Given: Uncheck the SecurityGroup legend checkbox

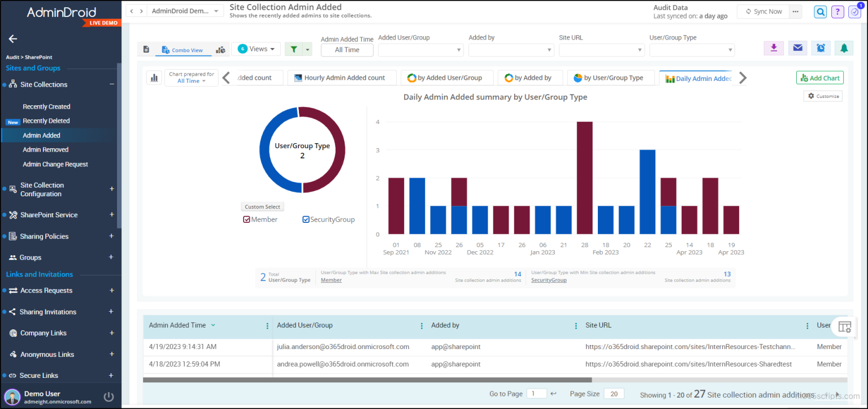Looking at the screenshot, I should coord(306,219).
